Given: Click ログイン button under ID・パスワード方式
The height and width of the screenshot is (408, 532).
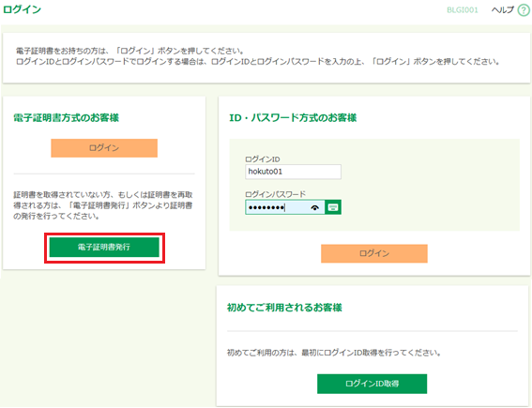Looking at the screenshot, I should 374,253.
